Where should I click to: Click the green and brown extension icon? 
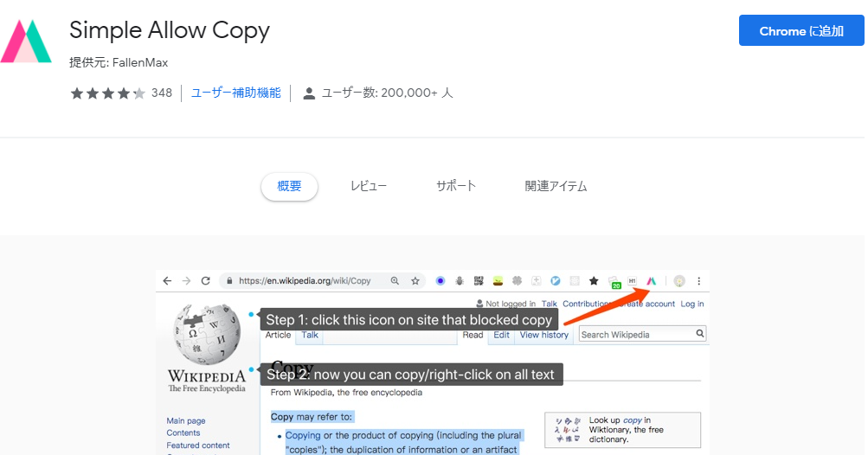coord(498,280)
